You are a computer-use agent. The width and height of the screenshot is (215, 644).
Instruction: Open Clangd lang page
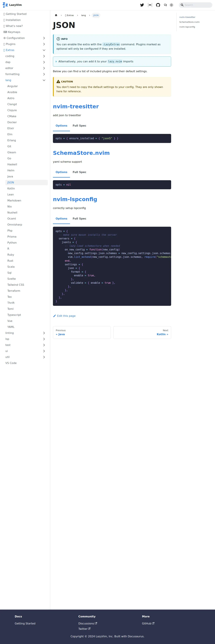[26, 104]
